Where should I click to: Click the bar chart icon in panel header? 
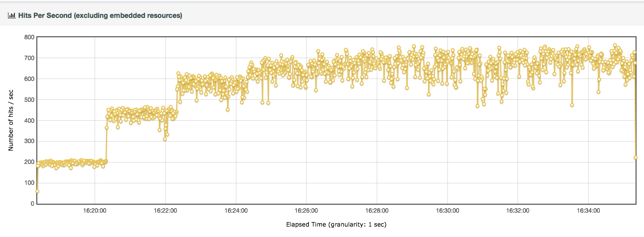coord(11,15)
